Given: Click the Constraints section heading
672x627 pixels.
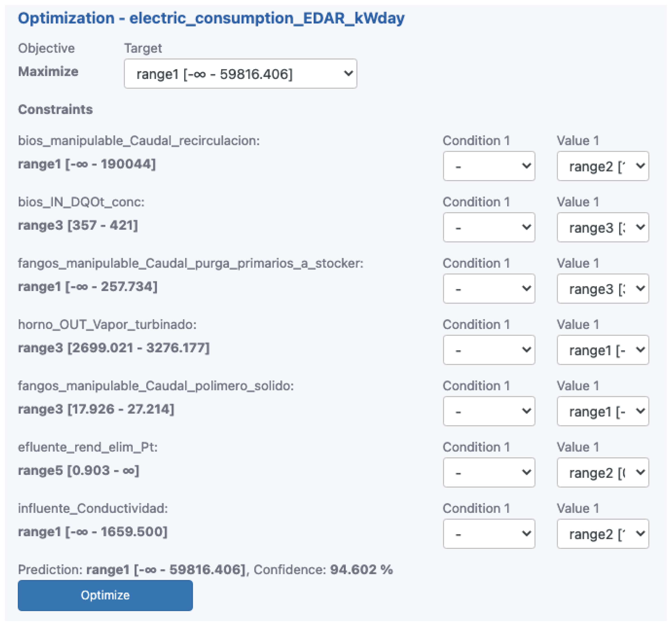Looking at the screenshot, I should click(x=55, y=110).
